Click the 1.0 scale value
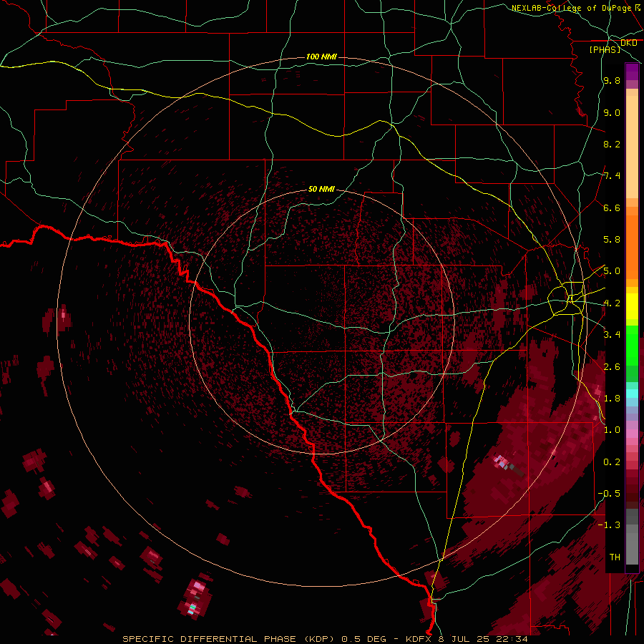Image resolution: width=644 pixels, height=644 pixels. click(612, 430)
